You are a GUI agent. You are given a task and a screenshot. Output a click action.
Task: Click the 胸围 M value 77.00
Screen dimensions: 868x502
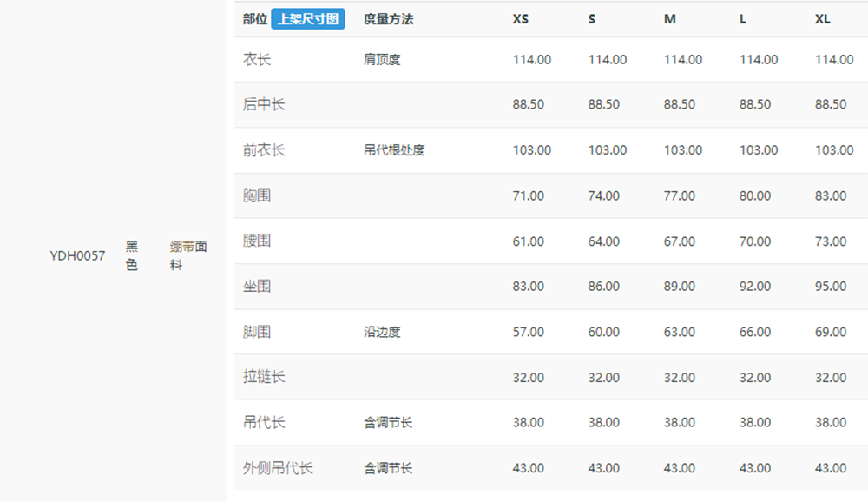point(680,195)
